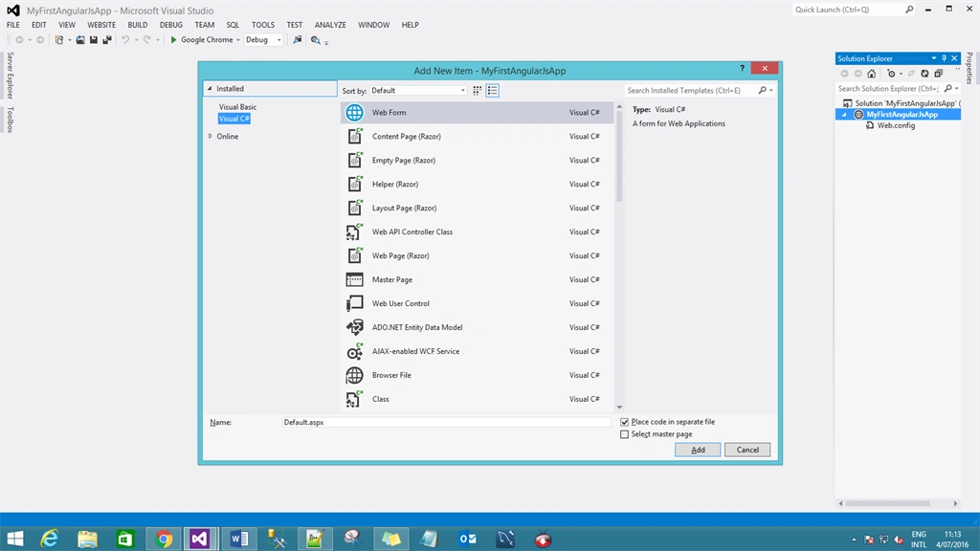
Task: Click the dialog help question mark
Action: click(x=742, y=68)
